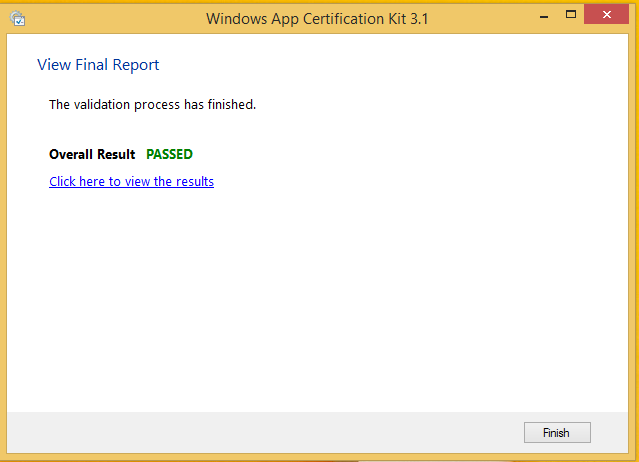The height and width of the screenshot is (462, 639).
Task: Click the green PASSED result text
Action: click(x=170, y=154)
